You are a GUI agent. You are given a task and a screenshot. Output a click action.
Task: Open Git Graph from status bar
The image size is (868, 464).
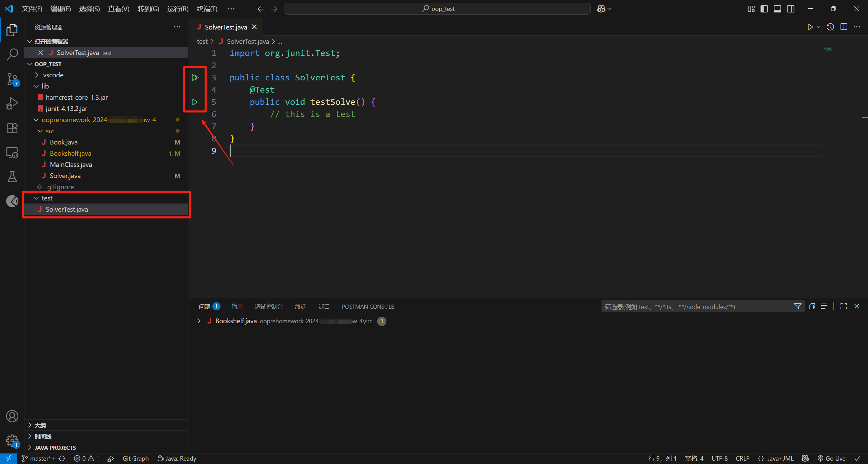coord(135,458)
